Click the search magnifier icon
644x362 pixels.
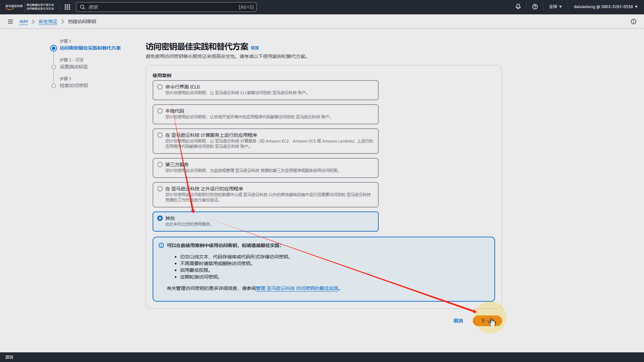[83, 7]
